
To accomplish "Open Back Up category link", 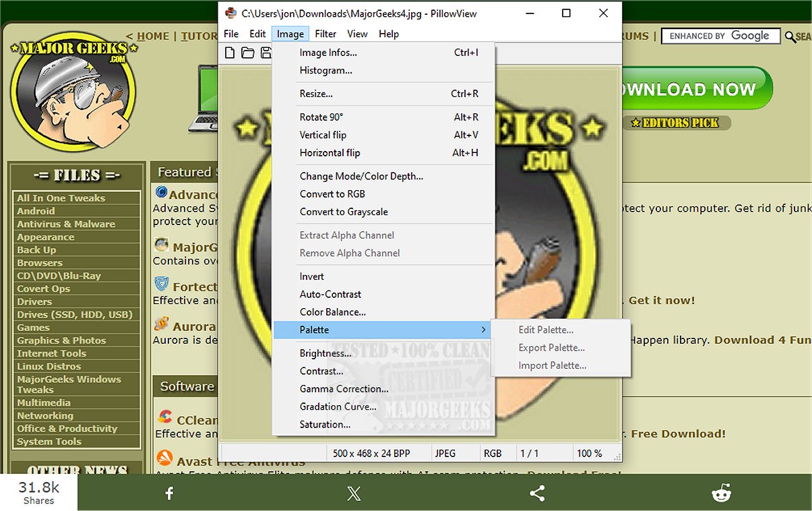I will 37,250.
